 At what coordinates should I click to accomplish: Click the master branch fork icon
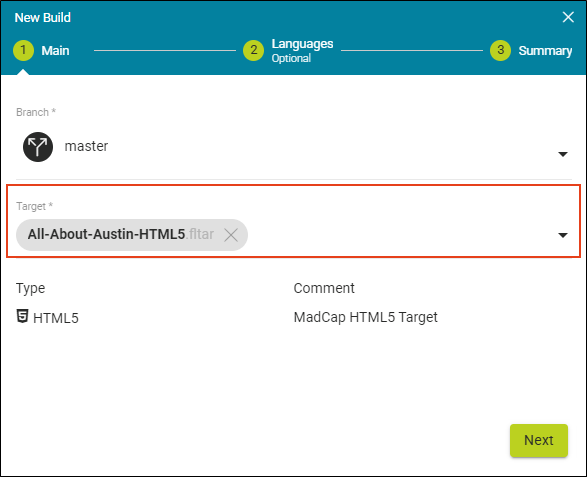(38, 147)
